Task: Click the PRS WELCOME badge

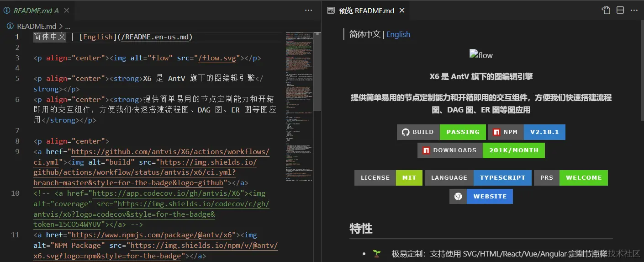Action: [571, 178]
